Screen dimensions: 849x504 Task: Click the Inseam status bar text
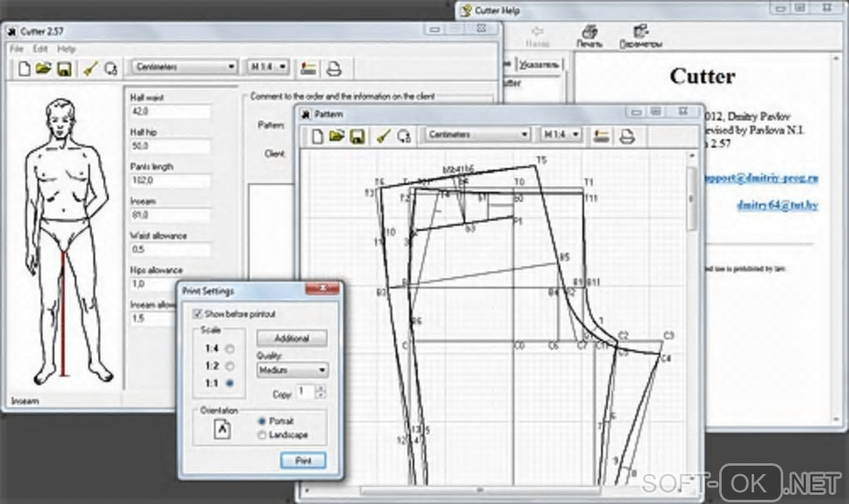pos(25,401)
